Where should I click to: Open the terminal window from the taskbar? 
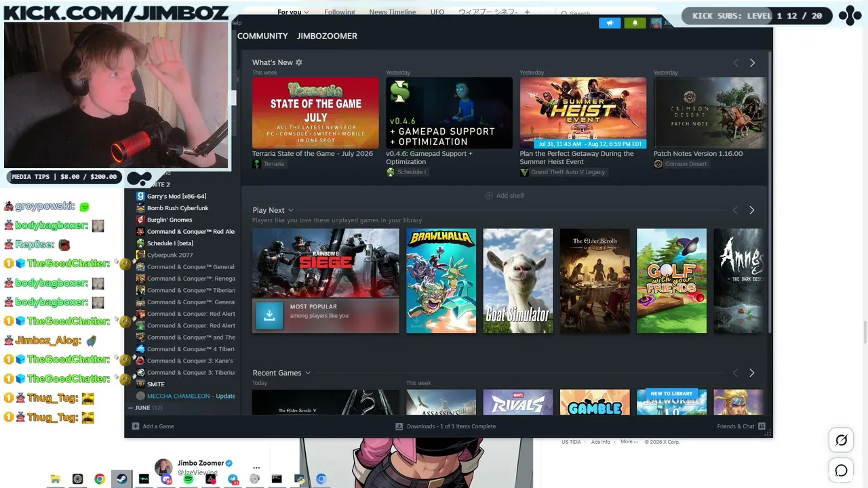pyautogui.click(x=277, y=479)
